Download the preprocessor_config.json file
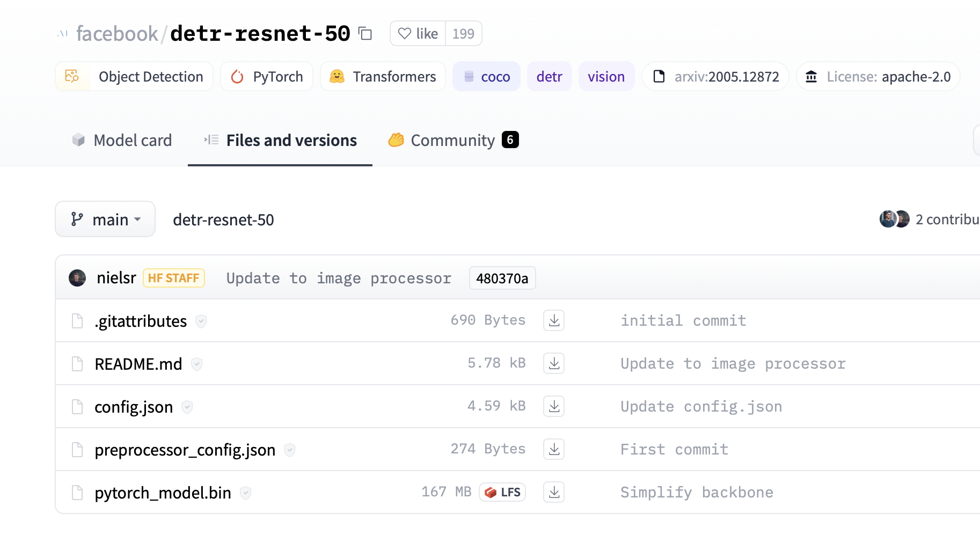The height and width of the screenshot is (557, 980). [x=554, y=449]
